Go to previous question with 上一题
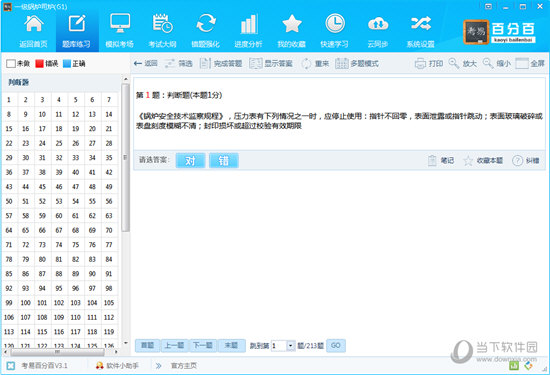 [174, 346]
